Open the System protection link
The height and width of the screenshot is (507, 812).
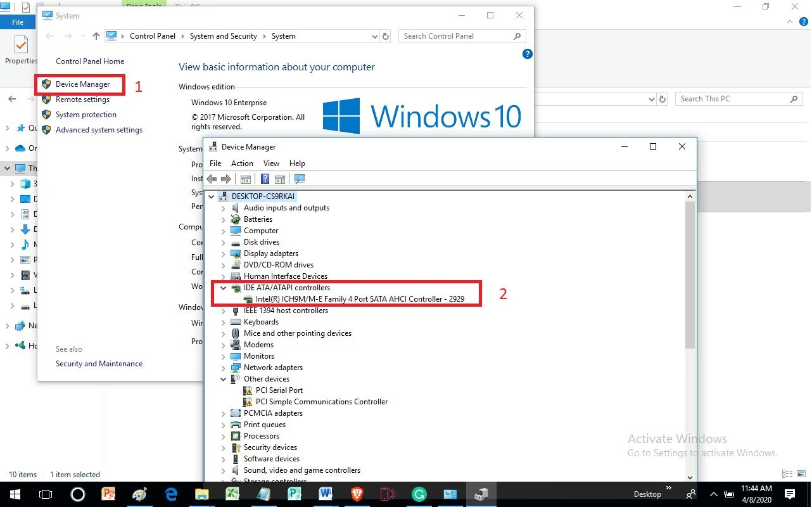86,115
